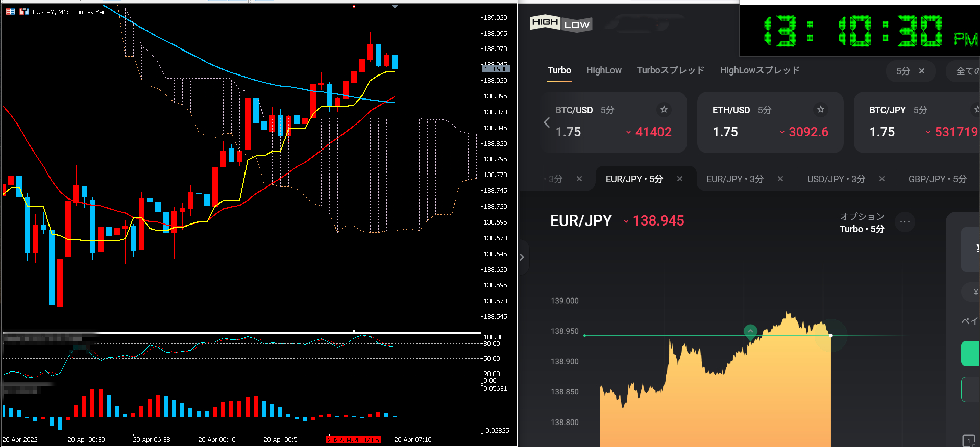
Task: Click the MT4 chart icon beside EURJPY title
Action: [x=24, y=12]
